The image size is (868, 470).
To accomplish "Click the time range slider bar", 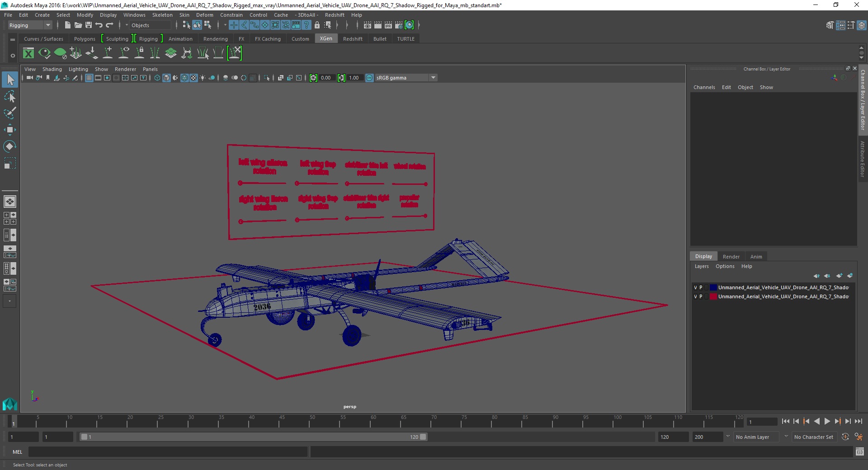I will pos(253,437).
